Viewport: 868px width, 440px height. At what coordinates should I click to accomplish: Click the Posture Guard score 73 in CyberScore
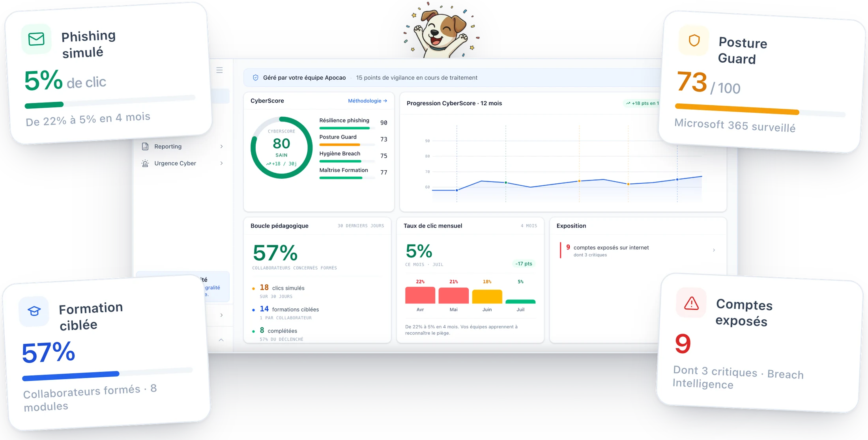pyautogui.click(x=384, y=140)
